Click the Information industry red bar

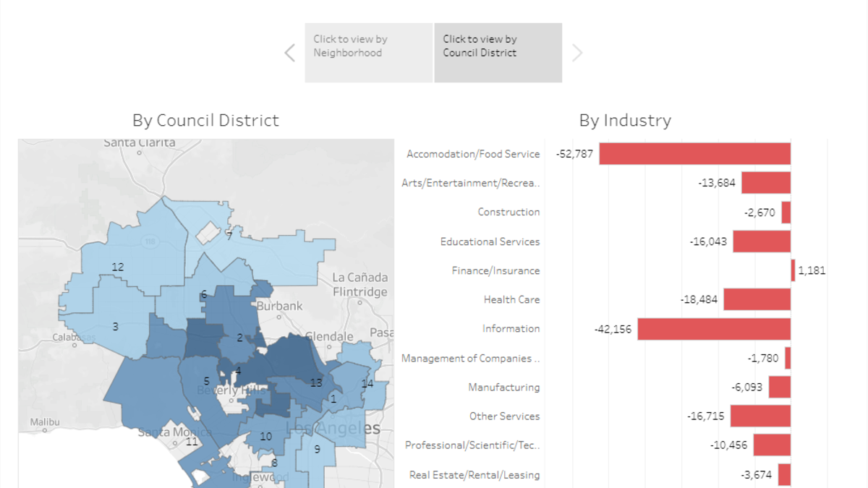713,329
